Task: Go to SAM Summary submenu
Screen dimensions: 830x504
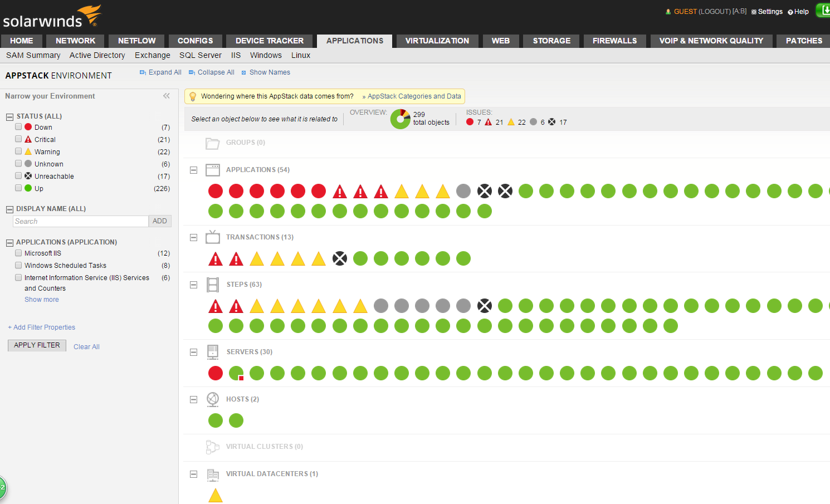Action: click(33, 55)
